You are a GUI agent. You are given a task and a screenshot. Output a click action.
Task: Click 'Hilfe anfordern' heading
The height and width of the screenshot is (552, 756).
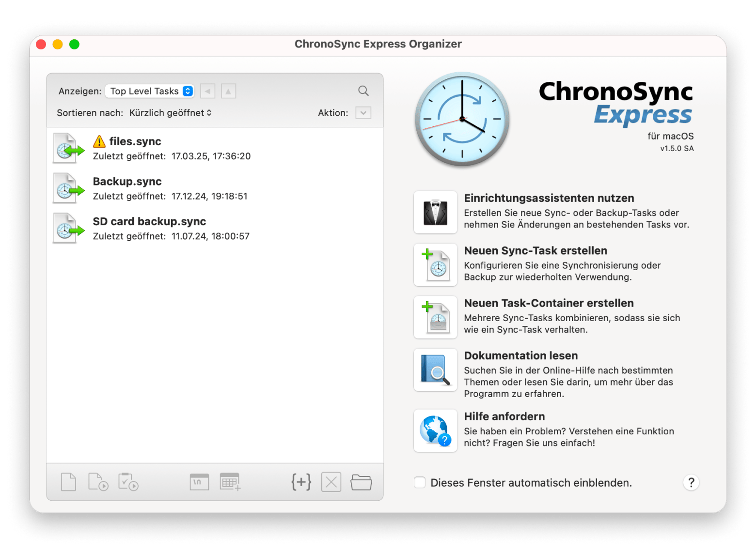coord(504,417)
